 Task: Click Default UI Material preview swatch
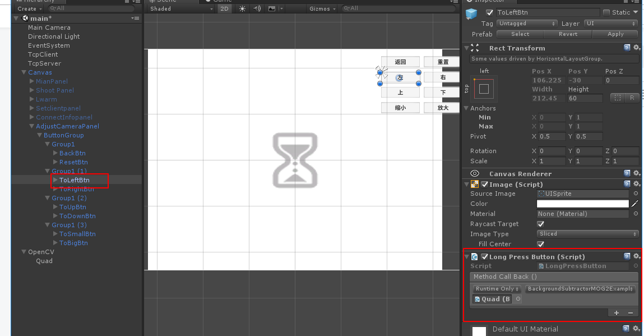(x=479, y=331)
